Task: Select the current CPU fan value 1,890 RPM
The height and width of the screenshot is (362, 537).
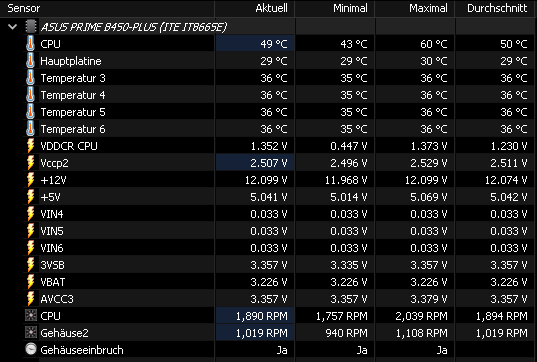Action: (262, 316)
